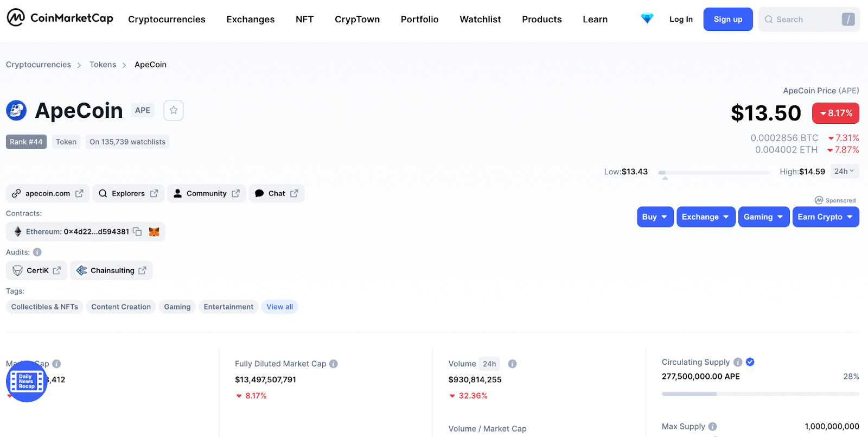Focus the Search input field
Screen dimensions: 868x437
click(809, 20)
